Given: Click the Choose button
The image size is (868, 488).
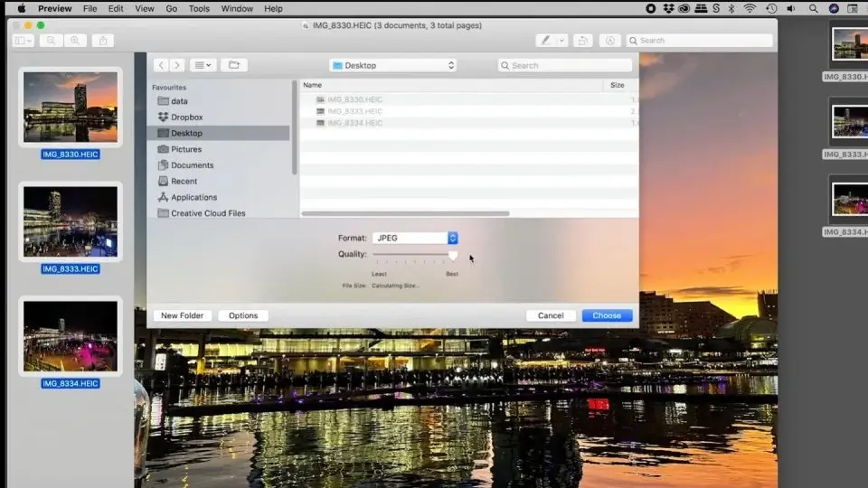Looking at the screenshot, I should pyautogui.click(x=607, y=315).
